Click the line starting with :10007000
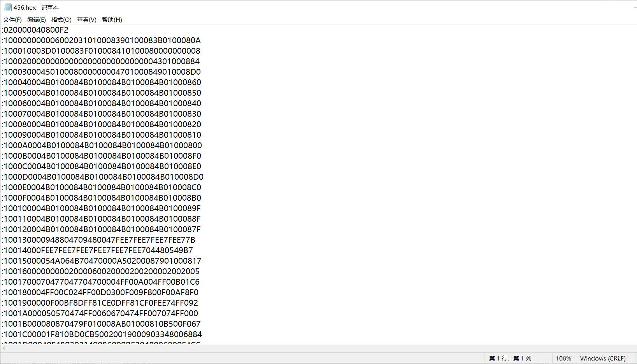The height and width of the screenshot is (364, 637). tap(102, 114)
